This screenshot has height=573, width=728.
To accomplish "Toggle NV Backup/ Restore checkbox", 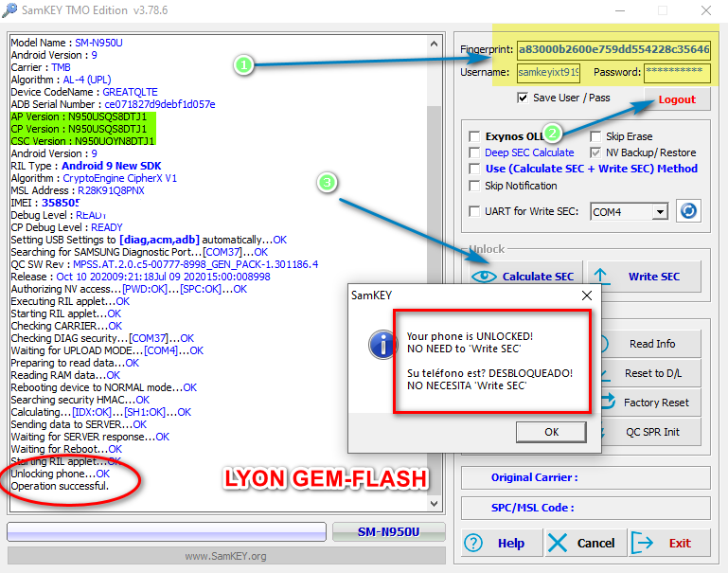I will pyautogui.click(x=595, y=152).
